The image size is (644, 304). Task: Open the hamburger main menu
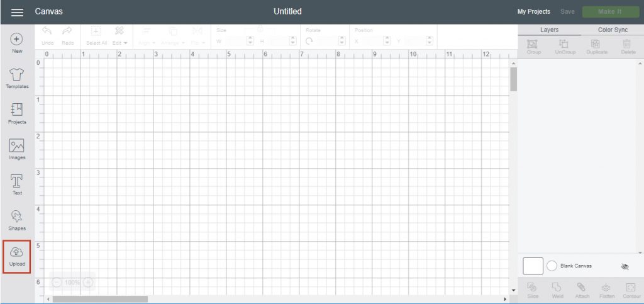[17, 13]
